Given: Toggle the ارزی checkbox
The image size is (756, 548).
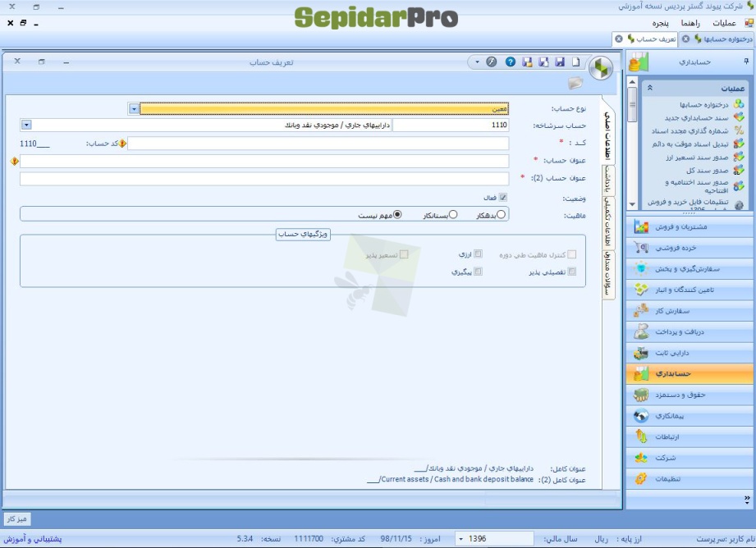Looking at the screenshot, I should [478, 254].
